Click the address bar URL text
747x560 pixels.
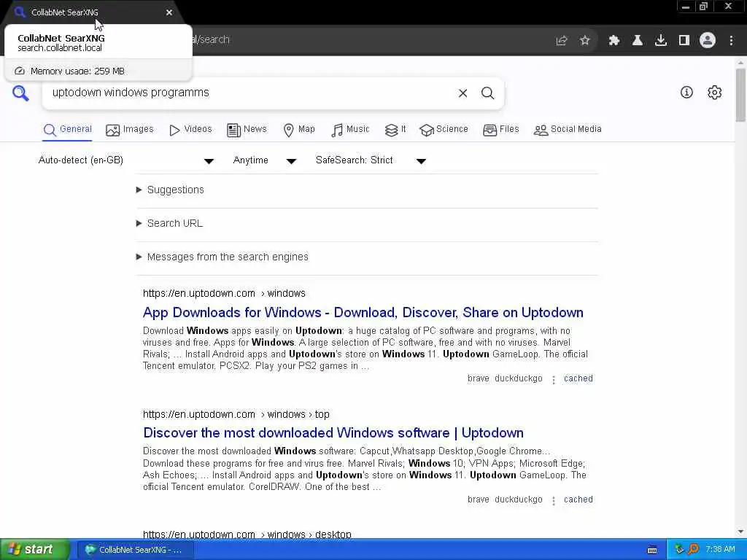pos(212,40)
